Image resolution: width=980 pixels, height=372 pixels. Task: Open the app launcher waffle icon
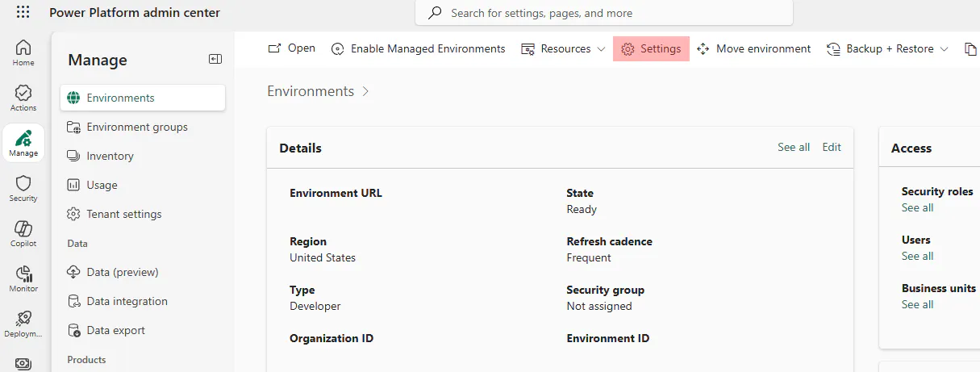tap(23, 13)
